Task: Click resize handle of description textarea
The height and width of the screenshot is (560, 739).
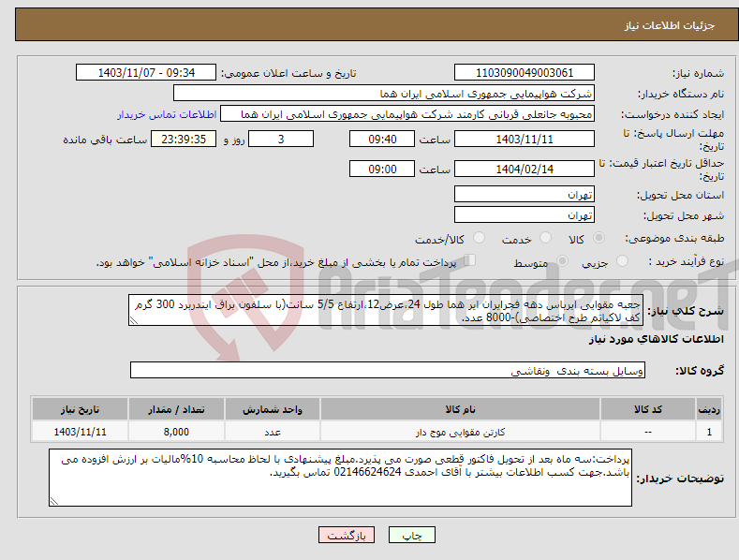Action: (133, 321)
